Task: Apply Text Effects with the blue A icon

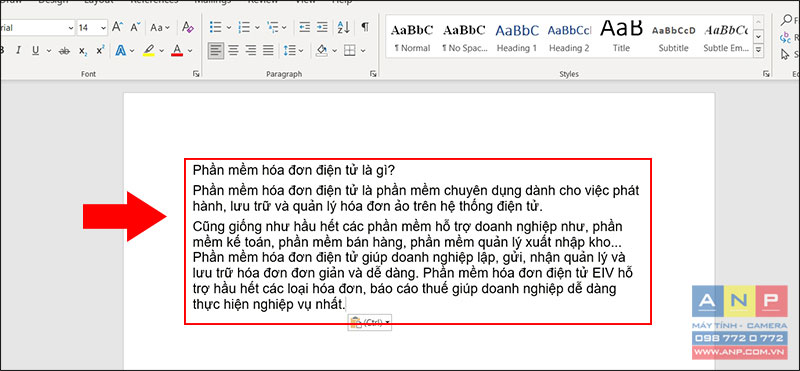Action: 121,51
